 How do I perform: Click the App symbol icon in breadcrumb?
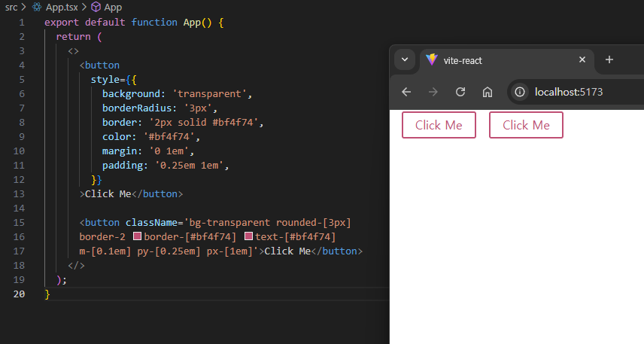click(96, 7)
